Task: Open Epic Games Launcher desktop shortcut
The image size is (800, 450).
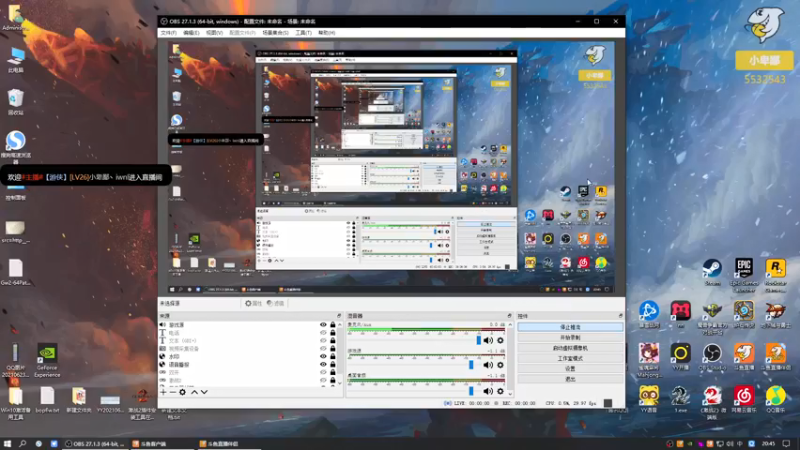Action: (744, 276)
